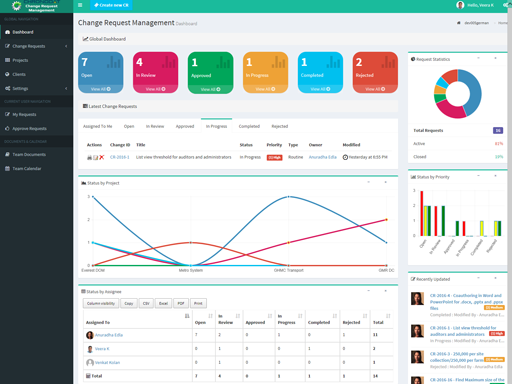Viewport: 512px width, 384px height.
Task: Open the Dashboard sidebar item
Action: [36, 32]
